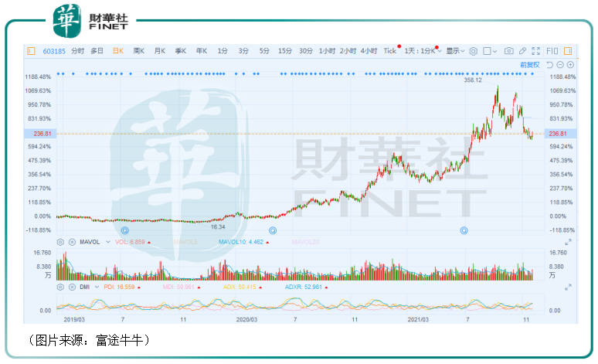Remove the DMI indicator panel

(72, 287)
